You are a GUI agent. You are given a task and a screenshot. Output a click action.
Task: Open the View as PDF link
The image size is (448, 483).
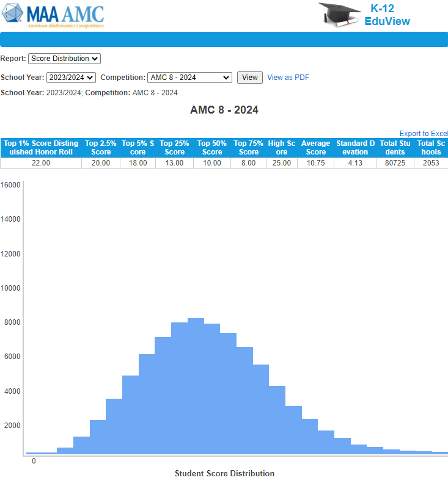click(x=288, y=78)
